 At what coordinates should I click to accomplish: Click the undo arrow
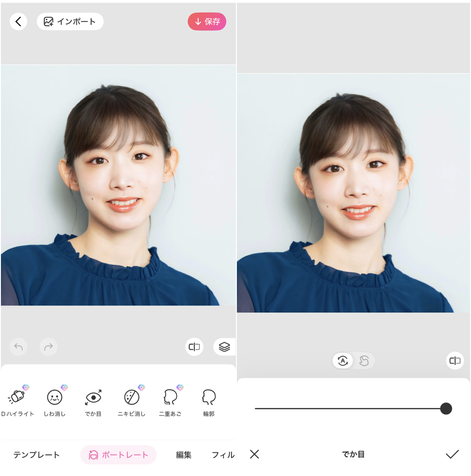tap(18, 346)
